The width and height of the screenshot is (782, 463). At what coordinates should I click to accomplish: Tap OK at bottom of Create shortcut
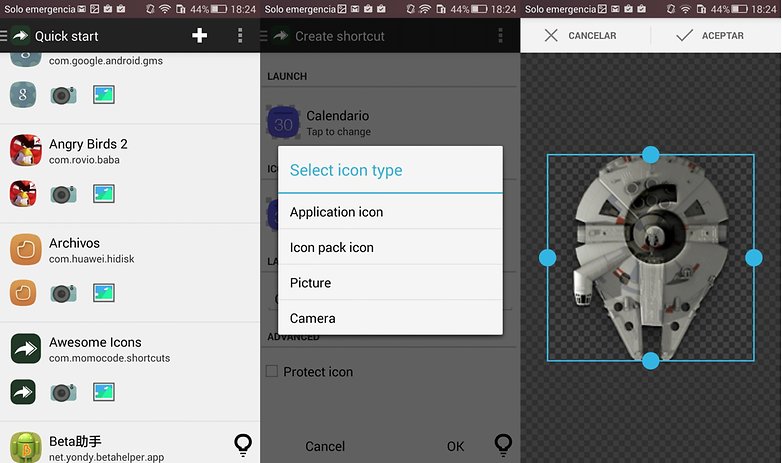(455, 446)
